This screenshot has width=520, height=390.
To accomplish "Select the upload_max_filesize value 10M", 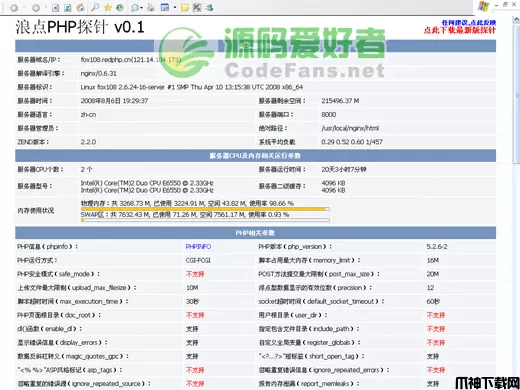I will (x=192, y=288).
